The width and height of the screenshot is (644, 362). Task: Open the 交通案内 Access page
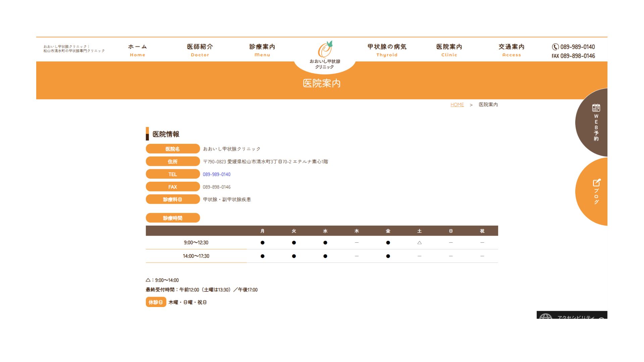coord(512,50)
